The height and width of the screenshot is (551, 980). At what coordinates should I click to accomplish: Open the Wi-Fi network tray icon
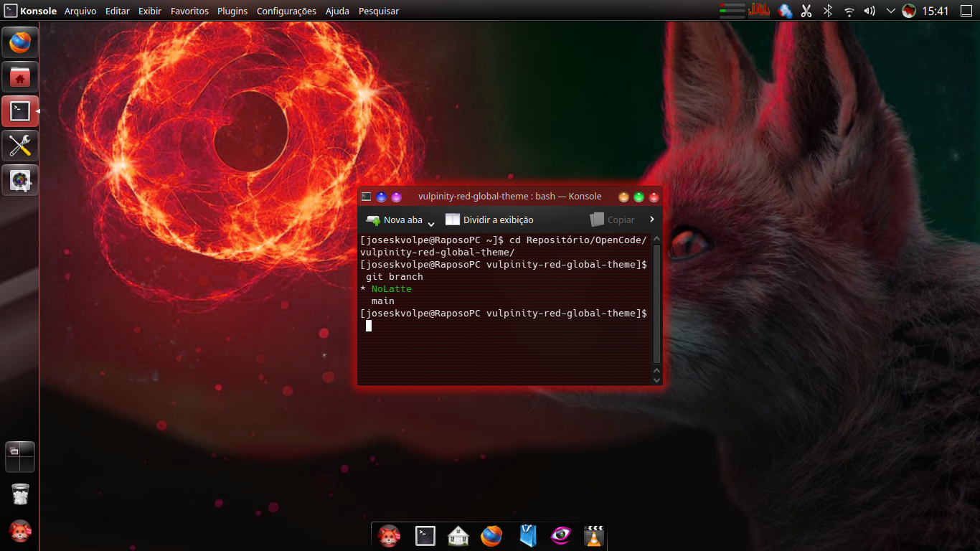(849, 11)
